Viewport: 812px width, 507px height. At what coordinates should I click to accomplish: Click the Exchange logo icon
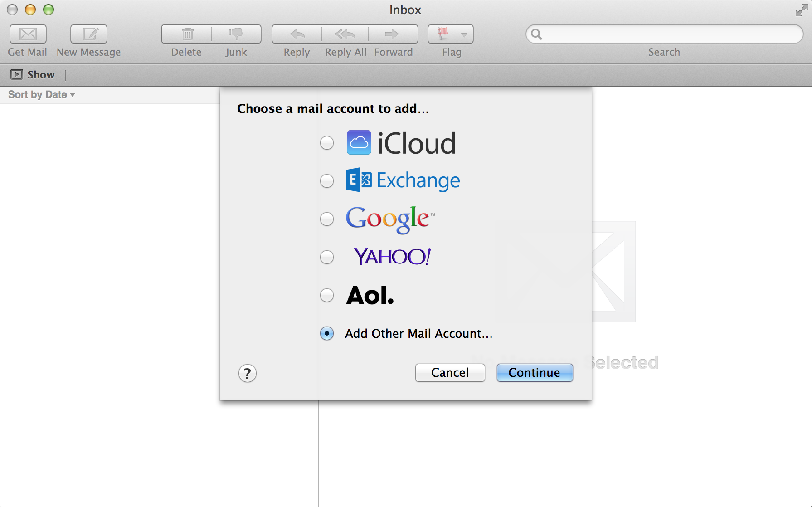(x=359, y=180)
